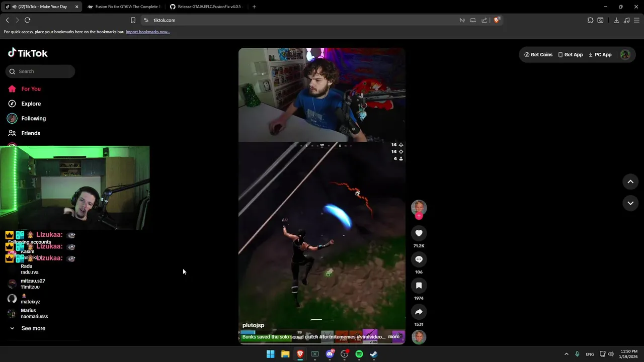Click the ENG language indicator
644x362 pixels.
[x=590, y=354]
